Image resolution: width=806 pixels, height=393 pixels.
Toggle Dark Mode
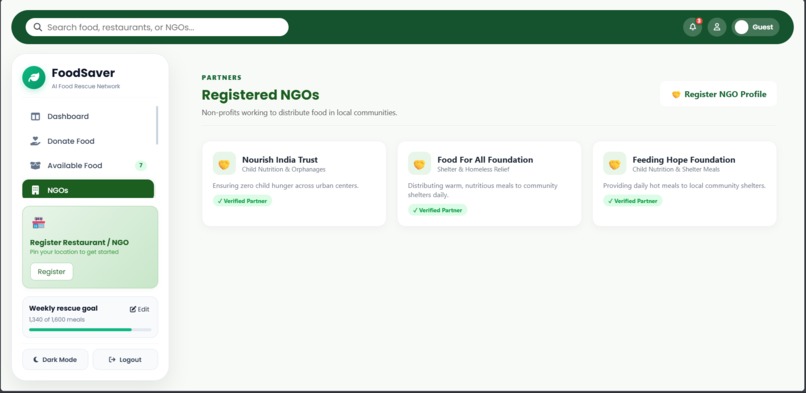(55, 360)
